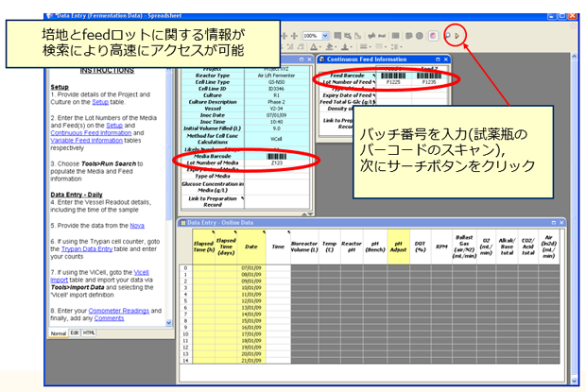586x392 pixels.
Task: Click the pink circular toolbar icon
Action: point(433,36)
